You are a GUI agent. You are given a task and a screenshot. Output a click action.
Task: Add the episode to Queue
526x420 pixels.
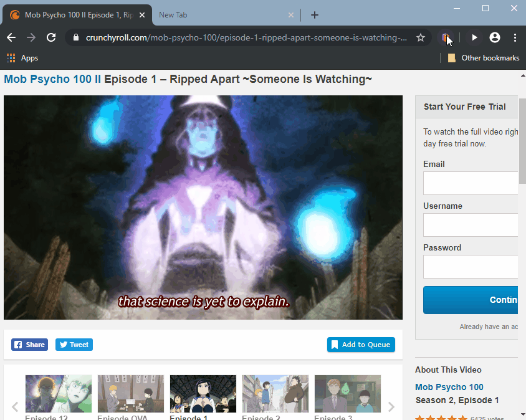(x=361, y=345)
